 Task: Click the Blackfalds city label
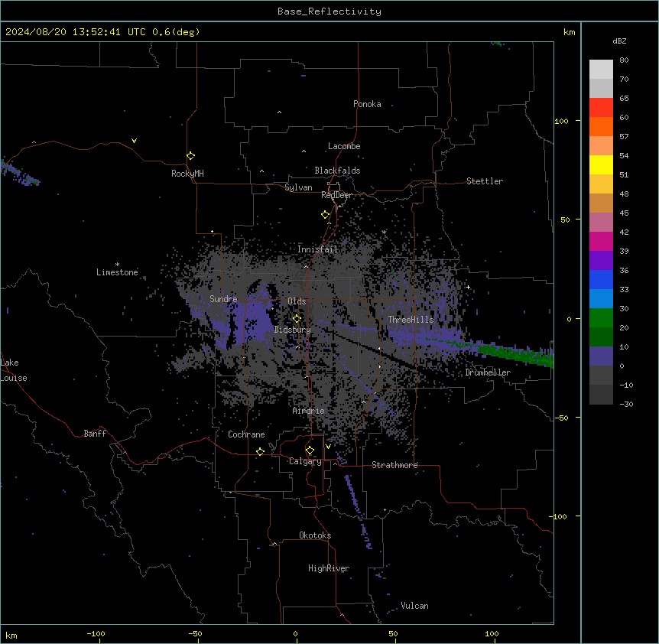click(337, 171)
